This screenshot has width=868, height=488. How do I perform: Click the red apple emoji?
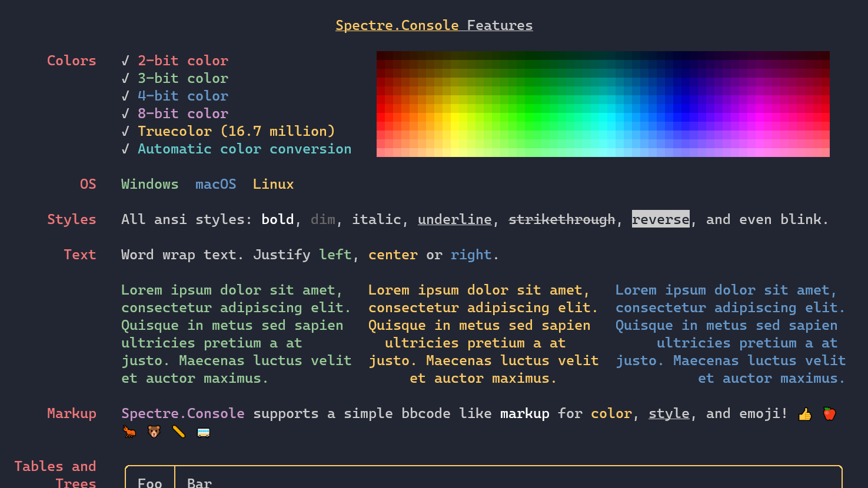tap(829, 414)
